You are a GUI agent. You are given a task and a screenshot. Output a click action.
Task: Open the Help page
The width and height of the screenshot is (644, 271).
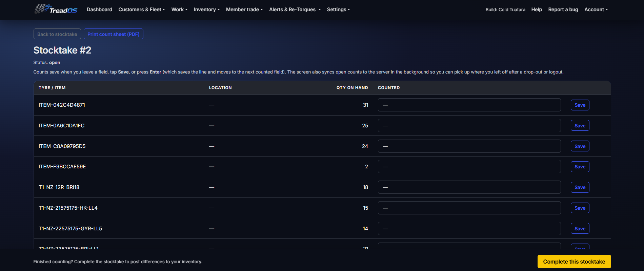click(x=537, y=9)
